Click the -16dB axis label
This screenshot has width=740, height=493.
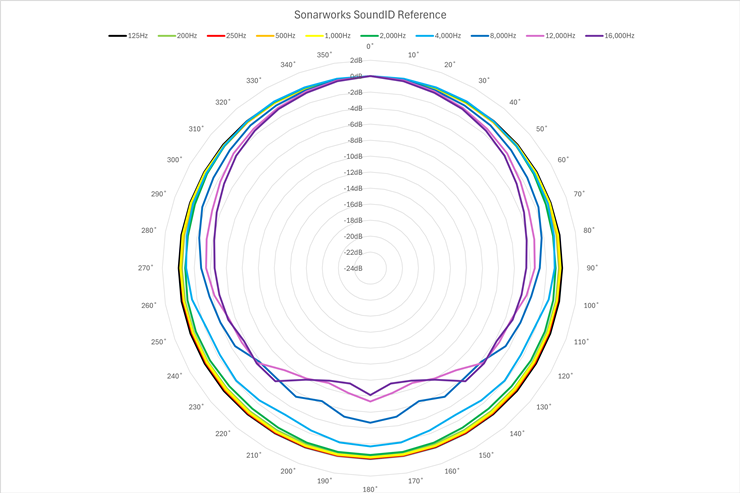point(353,204)
